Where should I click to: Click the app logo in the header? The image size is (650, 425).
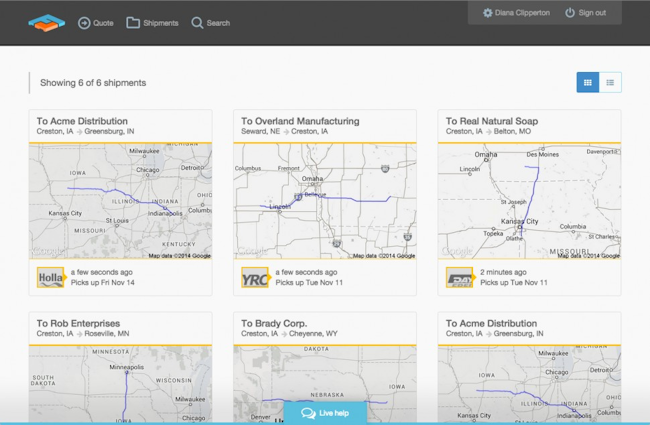(46, 23)
